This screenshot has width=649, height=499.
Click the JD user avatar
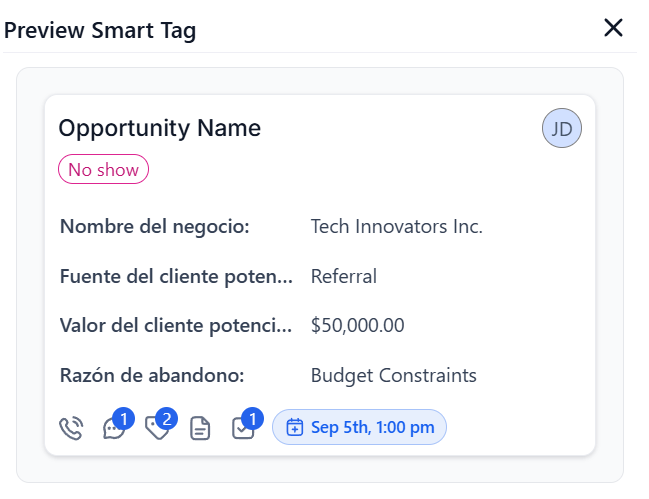(562, 129)
